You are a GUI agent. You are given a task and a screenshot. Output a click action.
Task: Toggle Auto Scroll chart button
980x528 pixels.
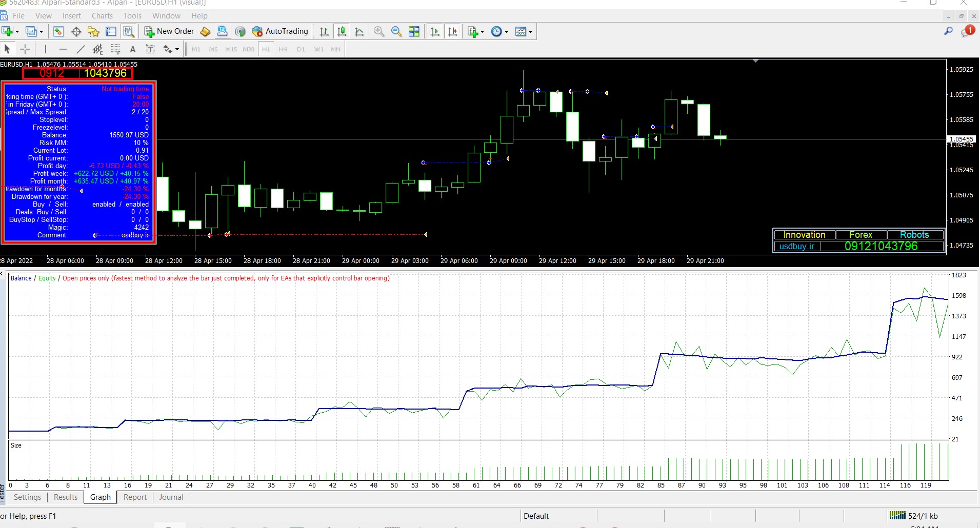coord(435,32)
